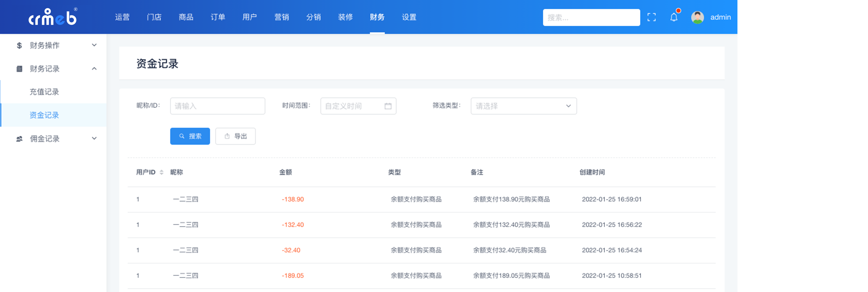Viewport: 868px width, 292px height.
Task: Click timestamp 2022-01-25 16:59:01
Action: (x=611, y=199)
